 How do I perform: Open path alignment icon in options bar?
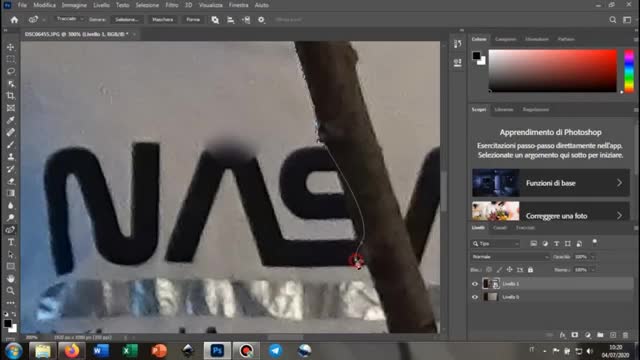pos(231,20)
